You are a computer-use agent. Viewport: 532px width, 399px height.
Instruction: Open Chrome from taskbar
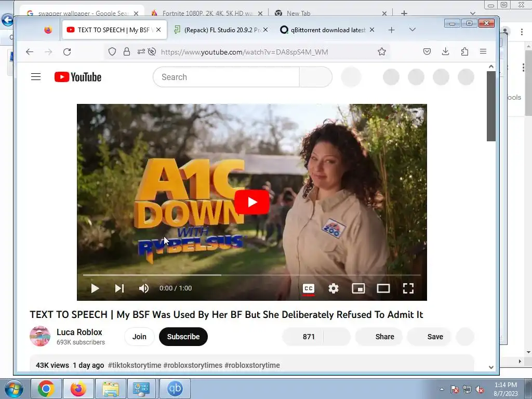(x=46, y=389)
